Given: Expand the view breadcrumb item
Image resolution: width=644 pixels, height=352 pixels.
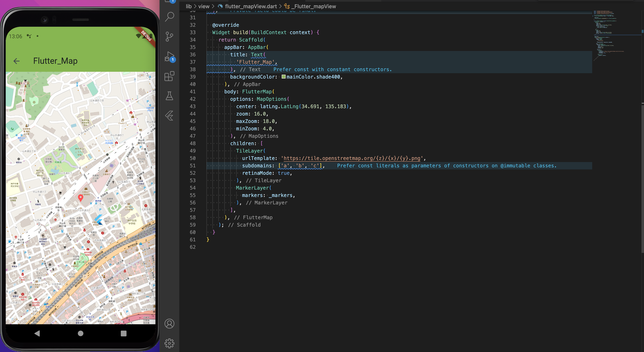Looking at the screenshot, I should pos(204,6).
